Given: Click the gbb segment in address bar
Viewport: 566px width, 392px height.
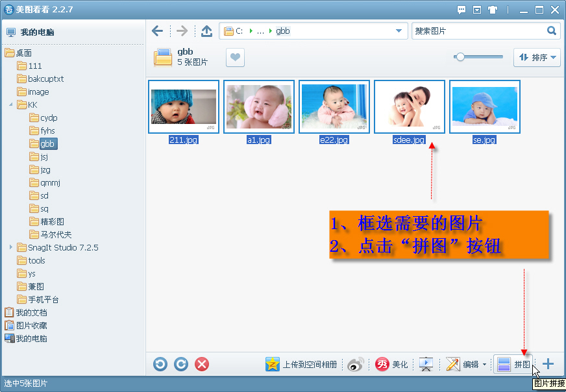Looking at the screenshot, I should tap(282, 31).
